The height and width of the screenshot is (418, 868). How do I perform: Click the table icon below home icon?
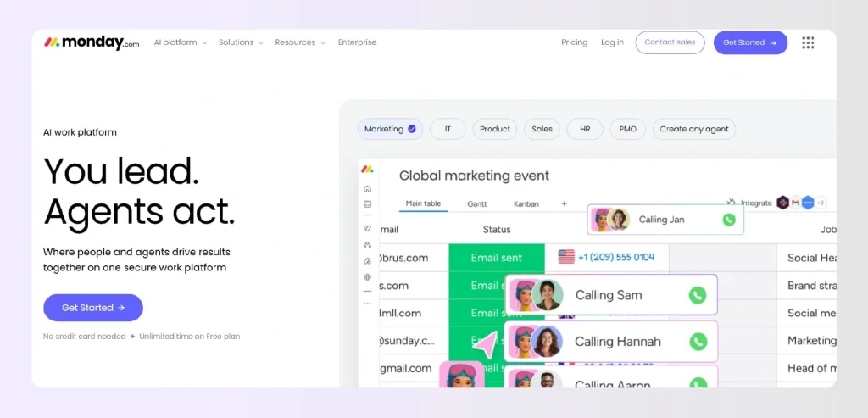pyautogui.click(x=368, y=203)
